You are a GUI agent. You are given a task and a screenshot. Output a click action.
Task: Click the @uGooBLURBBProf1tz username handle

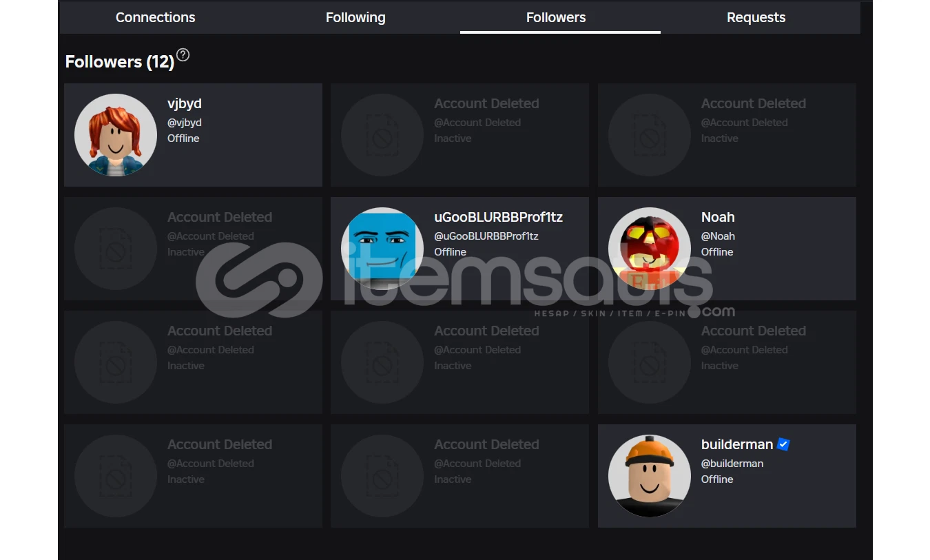(486, 236)
